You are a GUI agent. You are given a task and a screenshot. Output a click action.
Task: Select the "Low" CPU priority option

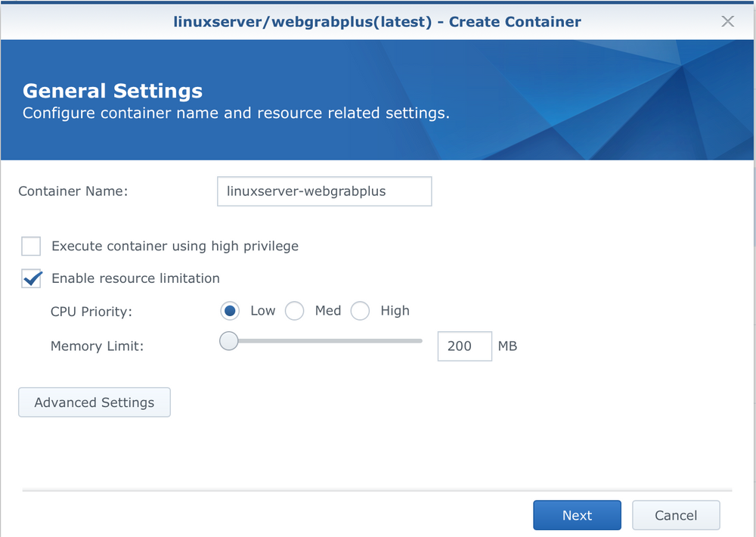(231, 310)
